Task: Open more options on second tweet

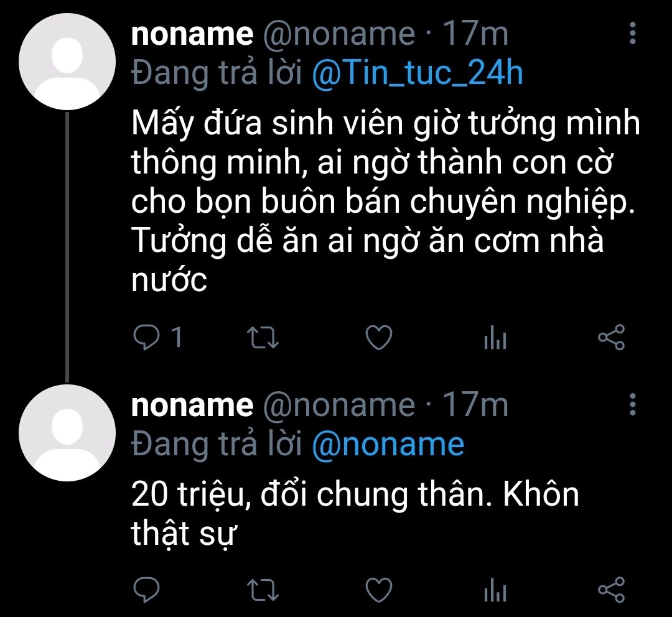Action: (x=632, y=405)
